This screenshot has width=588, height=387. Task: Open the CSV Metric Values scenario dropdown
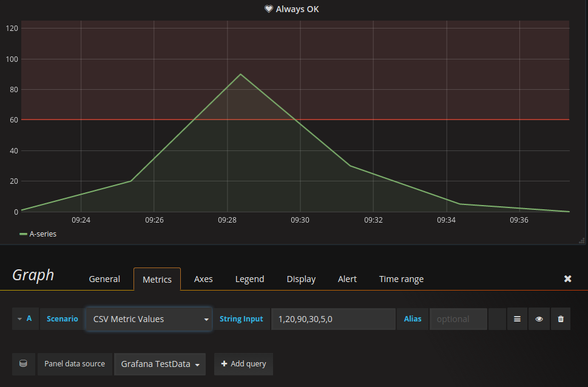click(149, 319)
